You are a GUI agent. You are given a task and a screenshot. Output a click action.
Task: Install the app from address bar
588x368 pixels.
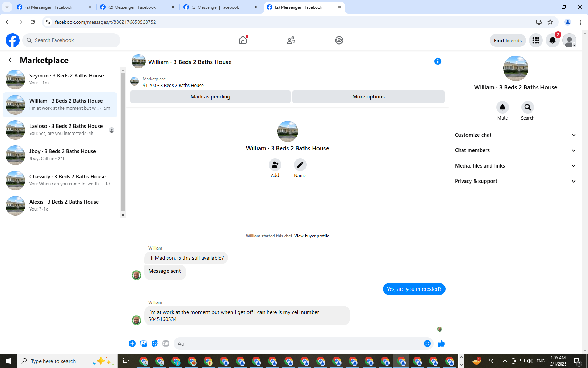pos(539,22)
